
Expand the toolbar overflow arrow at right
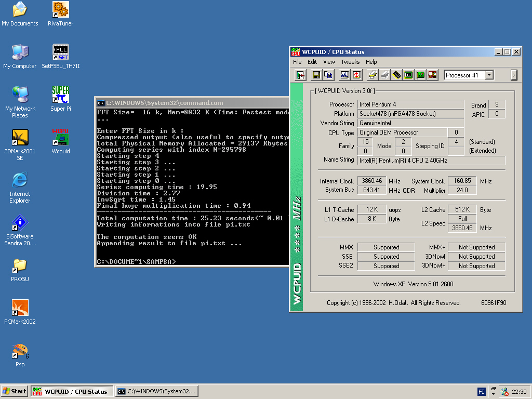tap(514, 75)
